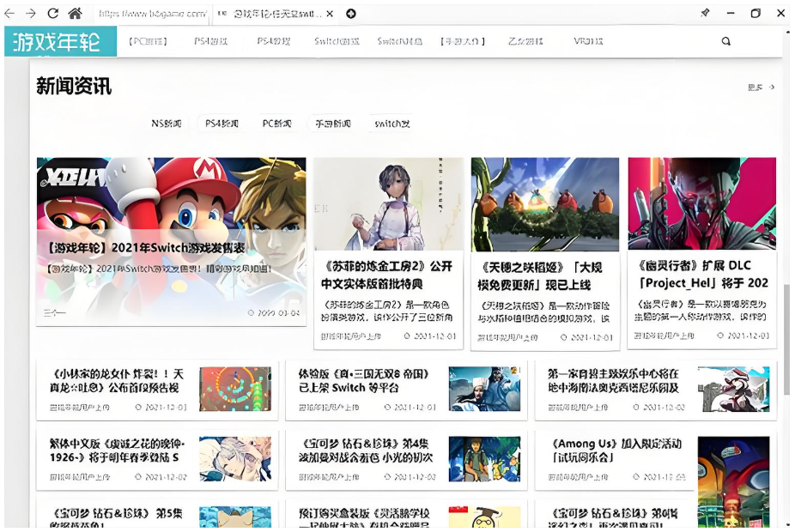Open the VR游戏 navigation item
The image size is (795, 532).
[x=587, y=40]
